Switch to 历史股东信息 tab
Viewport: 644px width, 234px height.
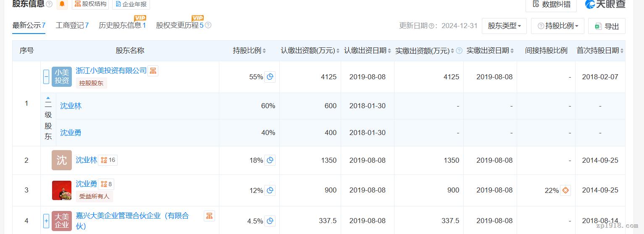point(122,26)
